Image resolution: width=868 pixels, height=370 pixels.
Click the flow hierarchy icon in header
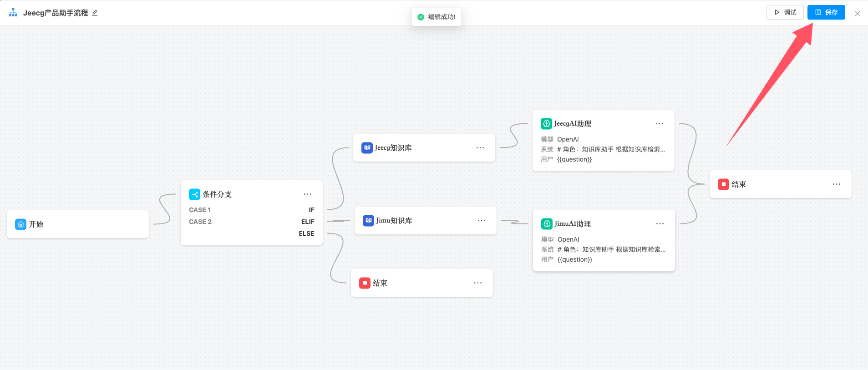point(13,13)
